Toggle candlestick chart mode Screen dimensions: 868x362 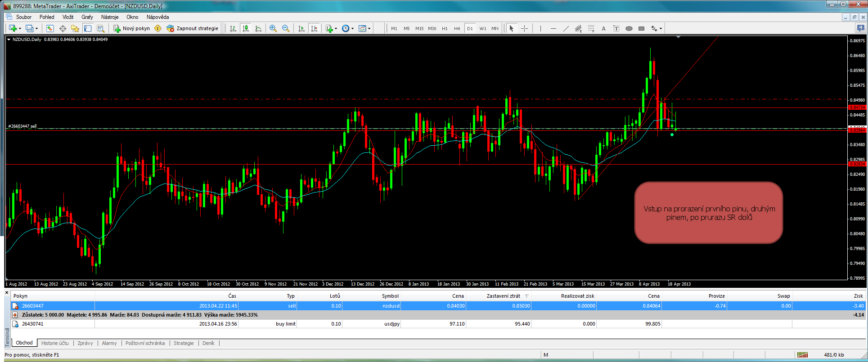pos(246,28)
